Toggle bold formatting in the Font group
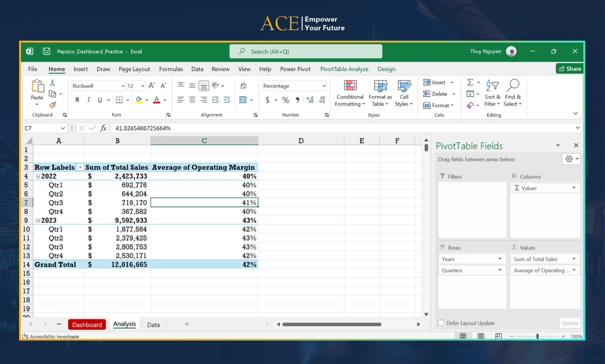This screenshot has width=605, height=364. pos(77,99)
